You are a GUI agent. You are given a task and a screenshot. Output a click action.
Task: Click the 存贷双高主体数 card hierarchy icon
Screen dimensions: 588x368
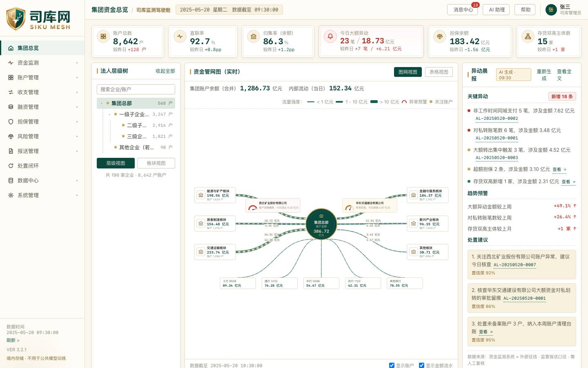tap(528, 36)
